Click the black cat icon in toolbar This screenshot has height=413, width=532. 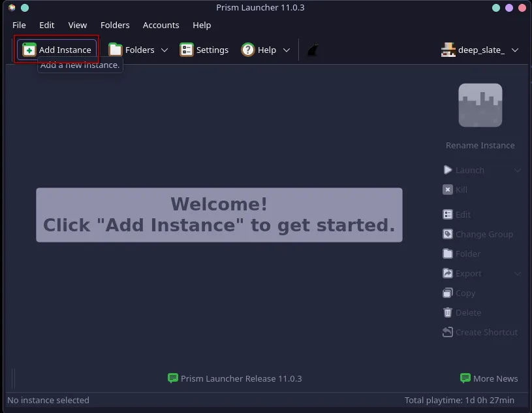313,50
